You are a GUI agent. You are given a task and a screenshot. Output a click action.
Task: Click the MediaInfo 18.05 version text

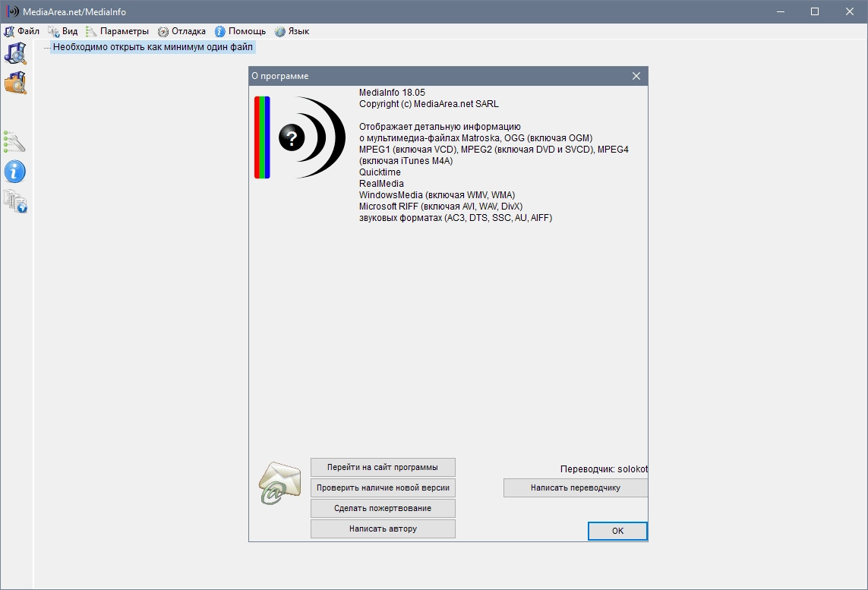(x=392, y=93)
